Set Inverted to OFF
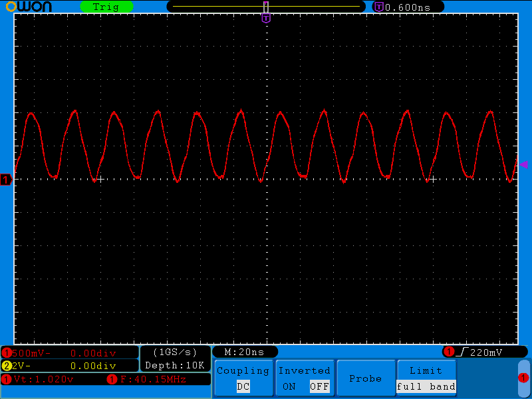 point(319,386)
